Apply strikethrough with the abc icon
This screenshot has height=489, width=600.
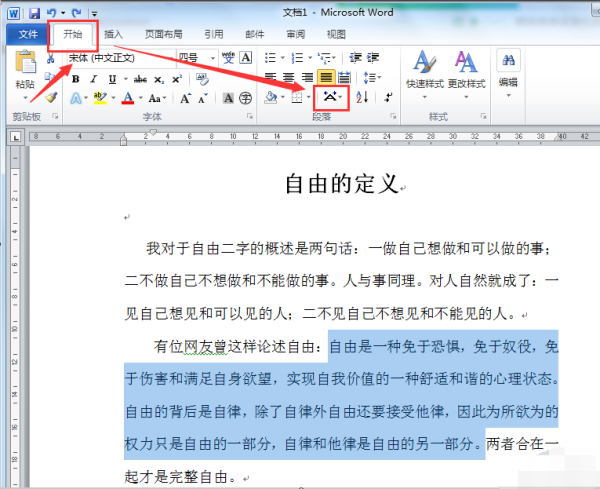140,79
